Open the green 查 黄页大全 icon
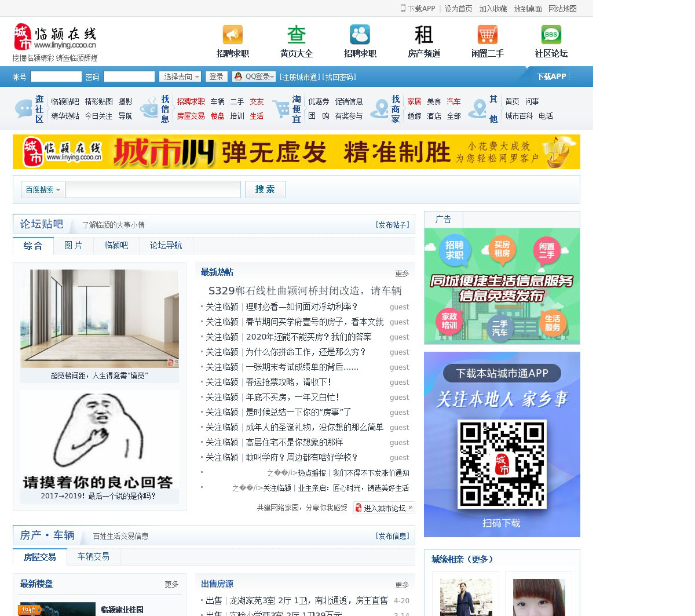695x616 pixels. click(296, 35)
